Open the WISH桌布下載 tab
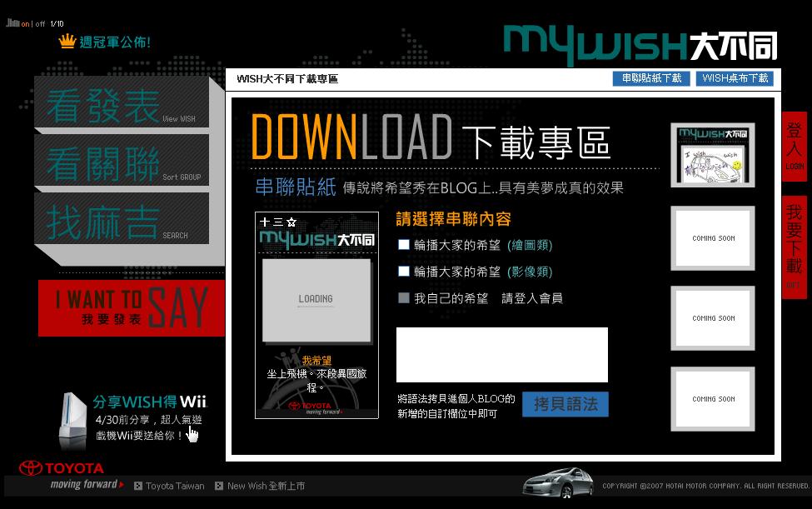This screenshot has height=509, width=812. 735,78
